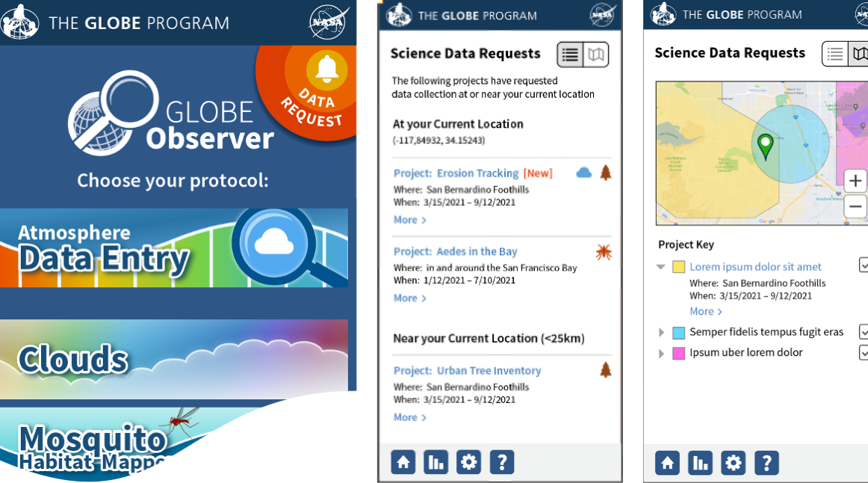The width and height of the screenshot is (868, 483).
Task: Open the Clouds protocol banner
Action: click(x=174, y=359)
